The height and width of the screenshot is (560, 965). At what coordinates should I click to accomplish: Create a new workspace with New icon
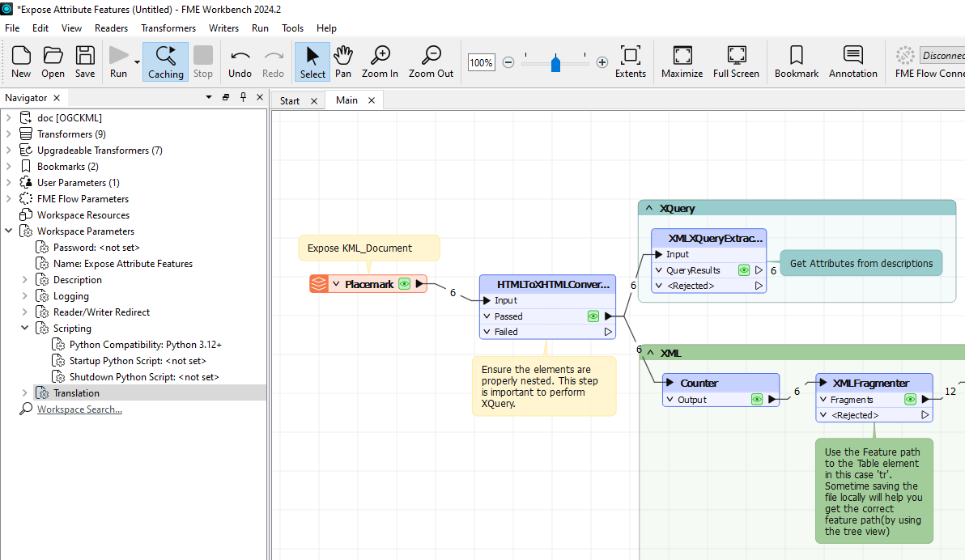click(21, 62)
